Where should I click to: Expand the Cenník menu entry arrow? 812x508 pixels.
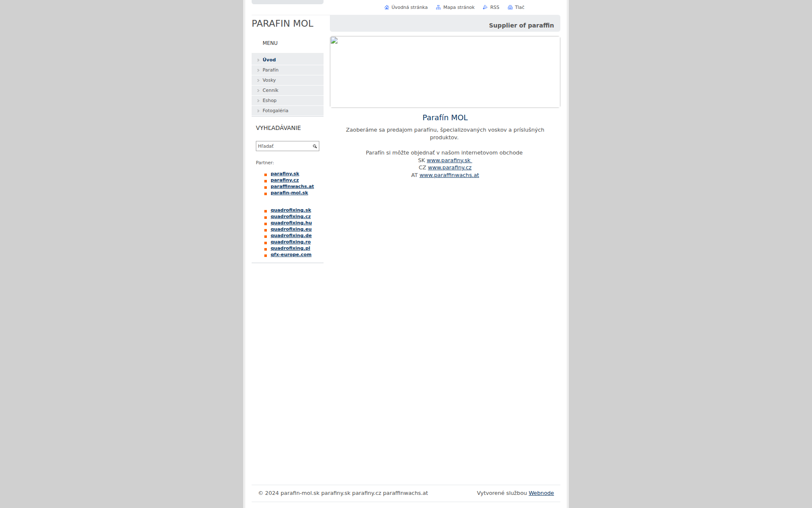[x=258, y=91]
